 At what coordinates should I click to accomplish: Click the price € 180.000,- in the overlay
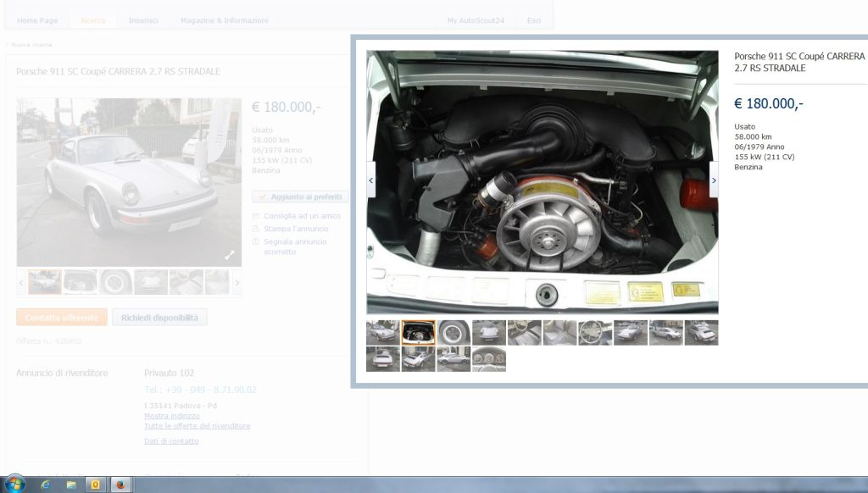(x=768, y=103)
